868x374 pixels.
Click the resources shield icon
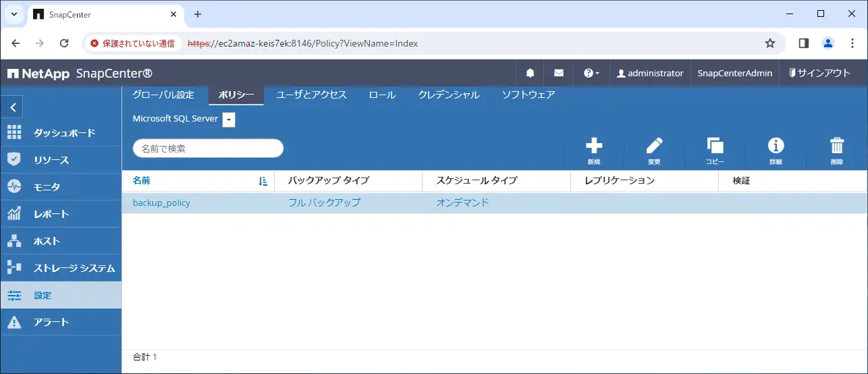pos(14,159)
